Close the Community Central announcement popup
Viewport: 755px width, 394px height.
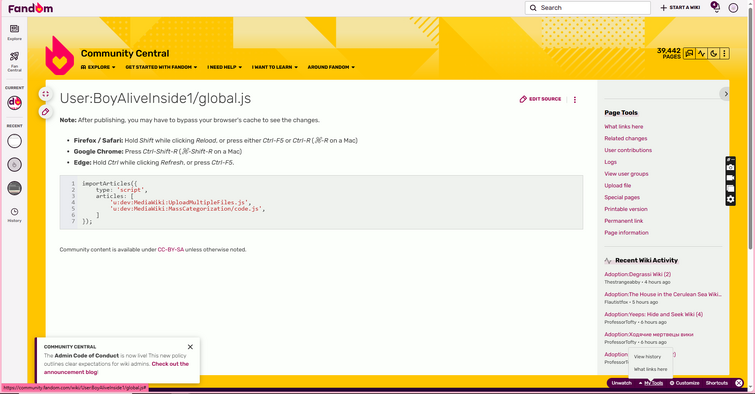click(x=190, y=347)
